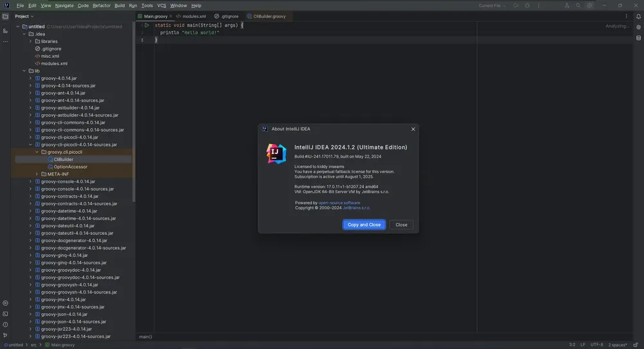Select groovy-json-4.0.14.jar in tree
This screenshot has height=349, width=644.
pyautogui.click(x=64, y=314)
